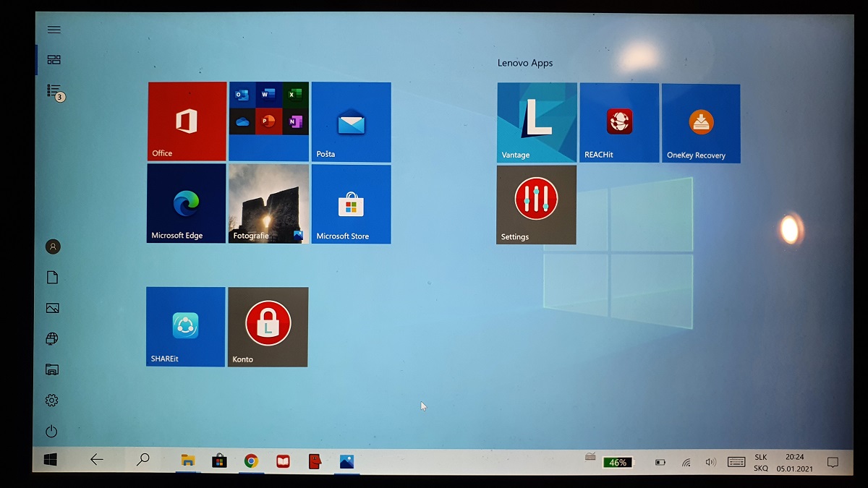Image resolution: width=868 pixels, height=488 pixels.
Task: Open Microsoft Store from the taskbar
Action: (x=219, y=461)
